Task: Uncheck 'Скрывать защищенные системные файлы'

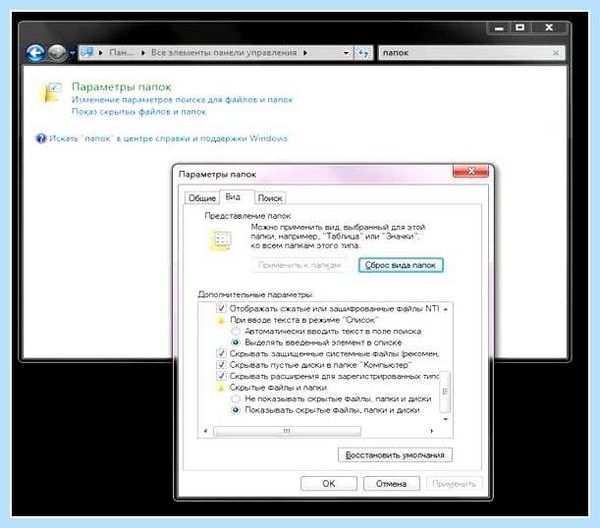Action: pos(221,354)
